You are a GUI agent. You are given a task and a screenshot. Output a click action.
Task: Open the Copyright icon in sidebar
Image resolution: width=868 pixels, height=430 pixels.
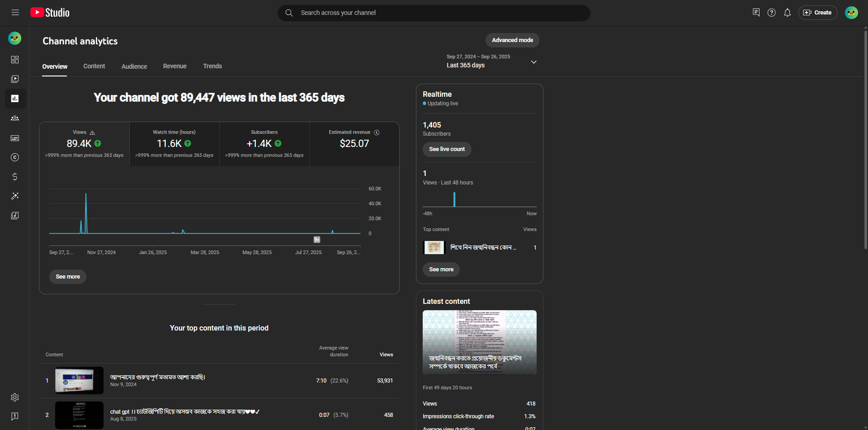(x=15, y=157)
